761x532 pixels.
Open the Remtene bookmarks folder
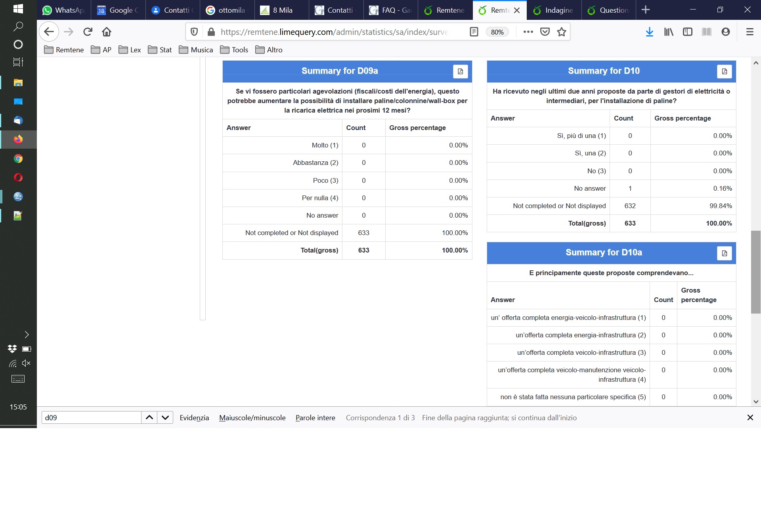(64, 50)
